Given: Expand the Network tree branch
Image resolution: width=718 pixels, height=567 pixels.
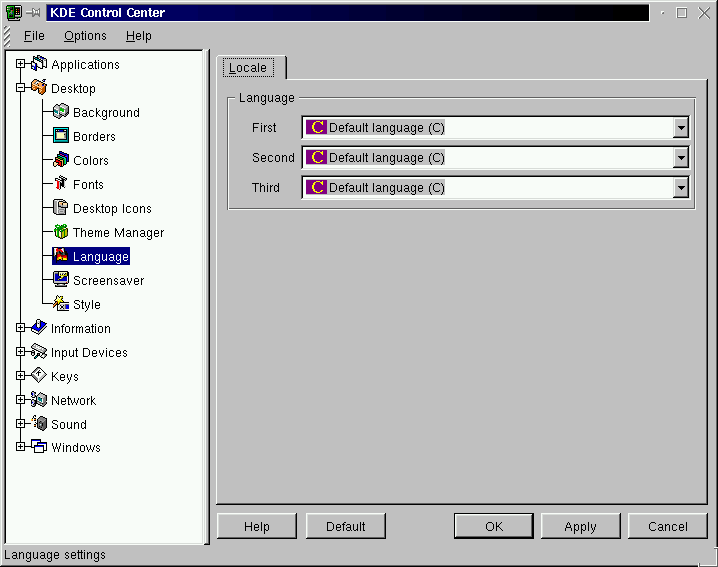Looking at the screenshot, I should (21, 400).
